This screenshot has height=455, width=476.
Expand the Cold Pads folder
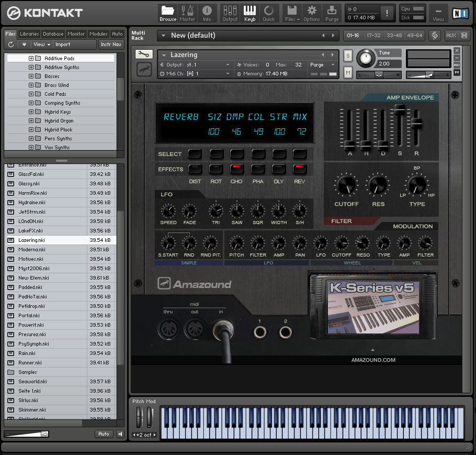(31, 94)
